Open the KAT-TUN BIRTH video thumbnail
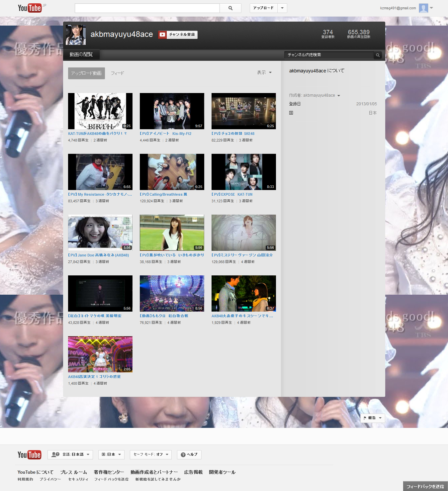Image resolution: width=448 pixels, height=491 pixels. pos(100,111)
